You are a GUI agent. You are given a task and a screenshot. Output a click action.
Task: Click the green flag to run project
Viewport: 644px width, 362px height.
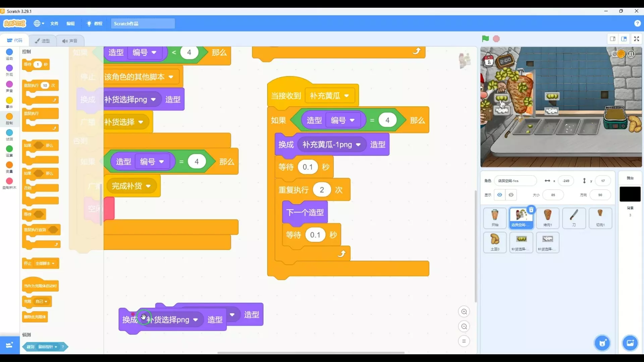point(485,39)
